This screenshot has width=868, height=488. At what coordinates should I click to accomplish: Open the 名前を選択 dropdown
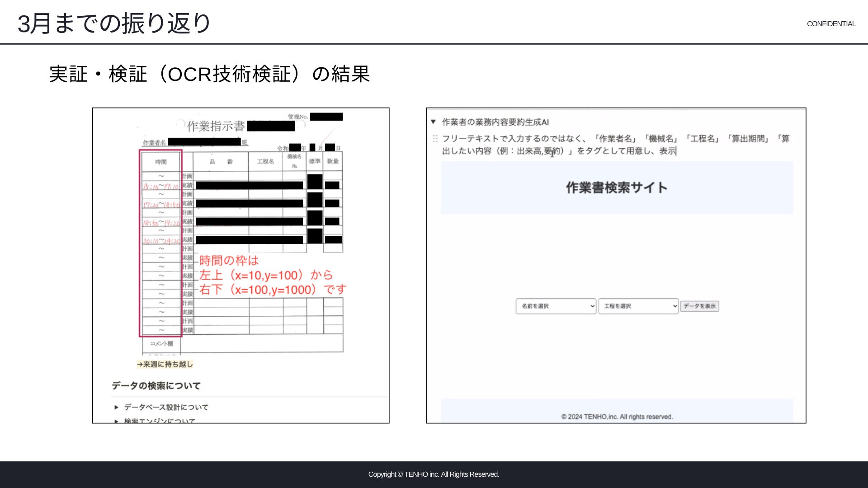click(x=556, y=306)
